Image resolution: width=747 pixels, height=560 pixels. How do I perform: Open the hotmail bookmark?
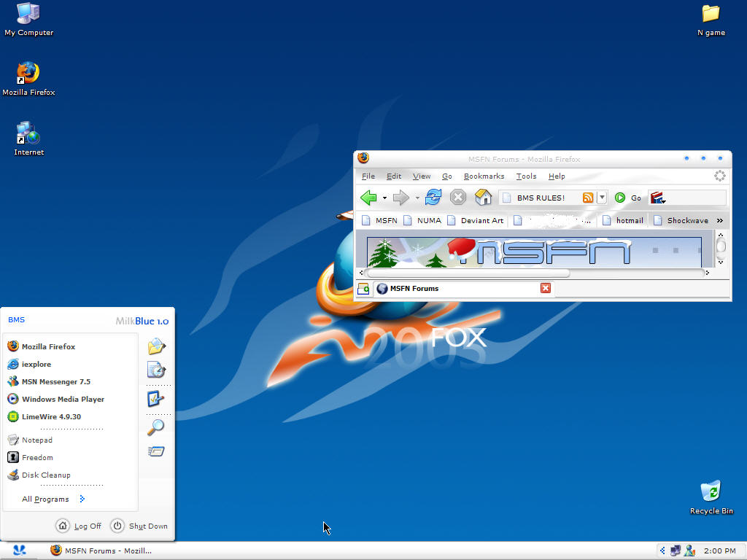[623, 220]
